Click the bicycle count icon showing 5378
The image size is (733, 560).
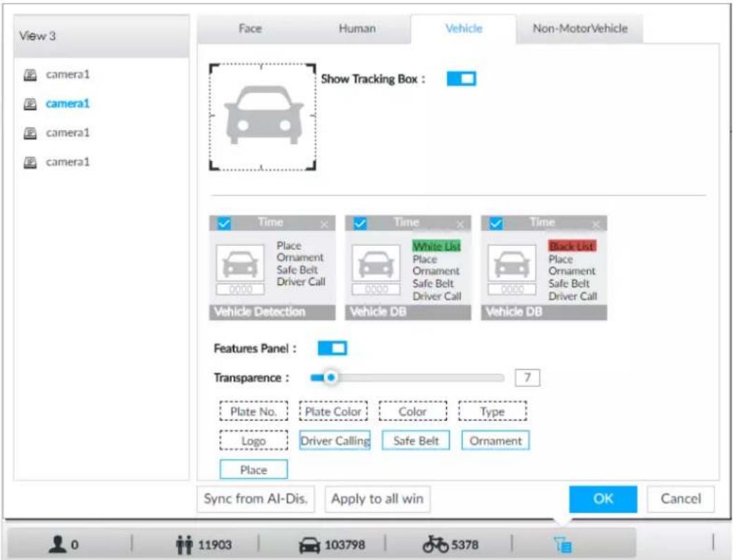[436, 544]
